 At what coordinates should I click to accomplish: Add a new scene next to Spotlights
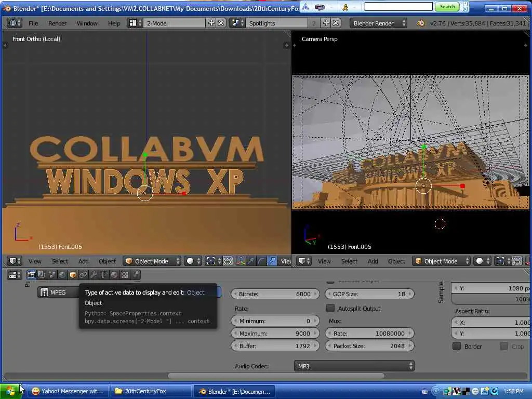pyautogui.click(x=326, y=23)
